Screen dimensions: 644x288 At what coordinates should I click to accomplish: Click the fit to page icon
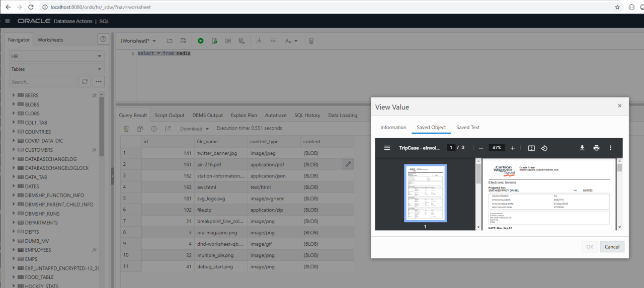click(x=531, y=148)
